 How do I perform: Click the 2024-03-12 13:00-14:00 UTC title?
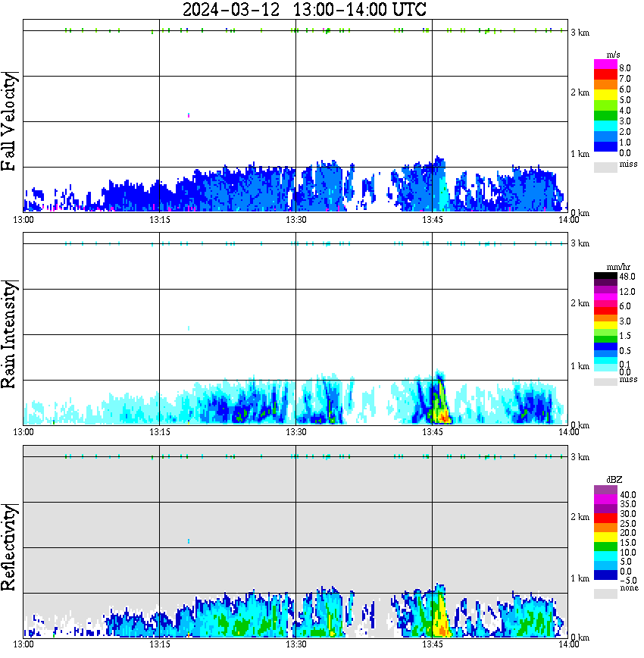(305, 9)
